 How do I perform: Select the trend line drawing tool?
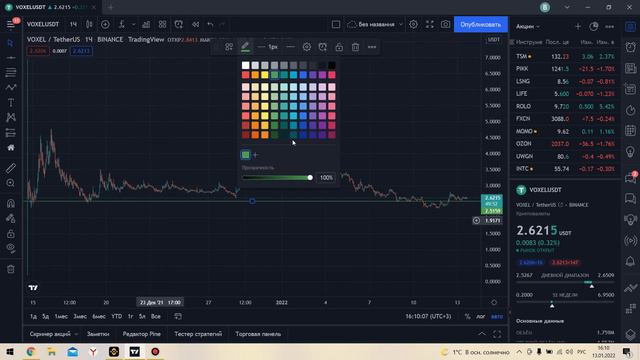[x=11, y=58]
